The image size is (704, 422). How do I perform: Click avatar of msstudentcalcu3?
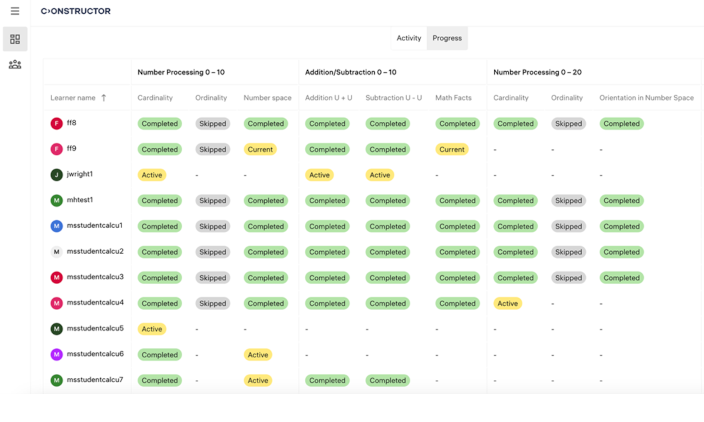pos(56,277)
